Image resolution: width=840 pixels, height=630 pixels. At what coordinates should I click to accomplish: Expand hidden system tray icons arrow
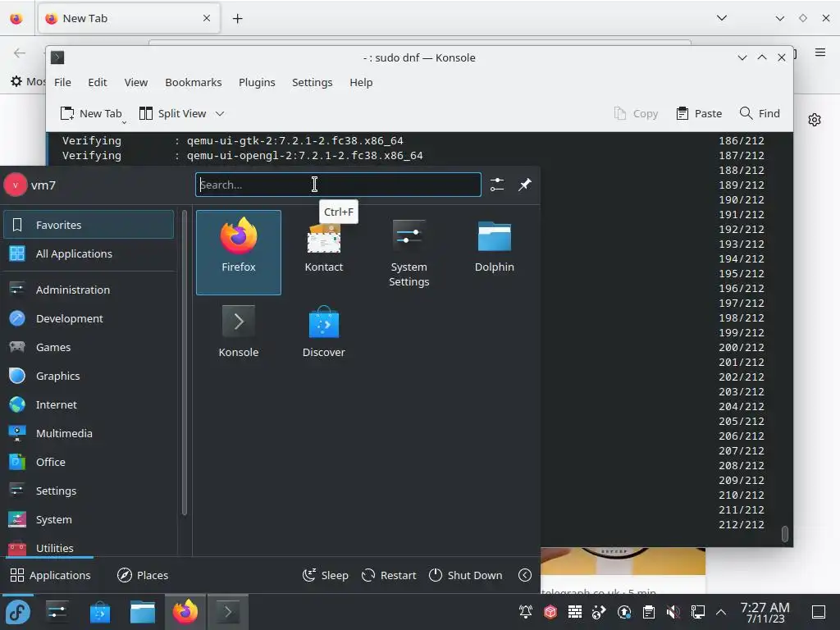(x=721, y=612)
